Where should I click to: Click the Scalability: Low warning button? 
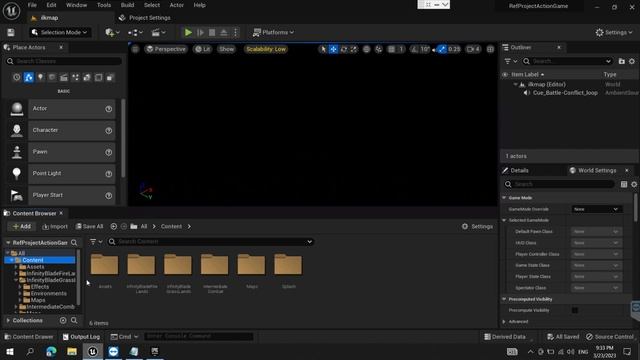266,49
